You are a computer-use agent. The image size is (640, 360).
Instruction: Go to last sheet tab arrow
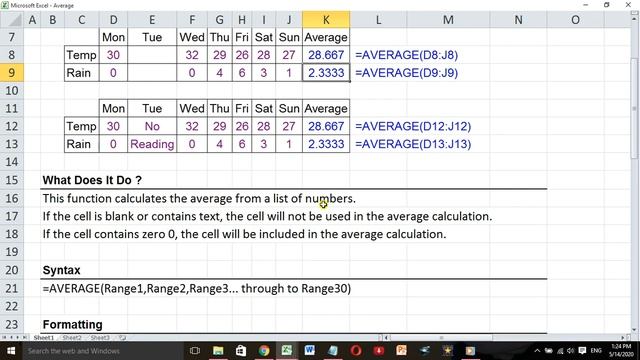[24, 338]
